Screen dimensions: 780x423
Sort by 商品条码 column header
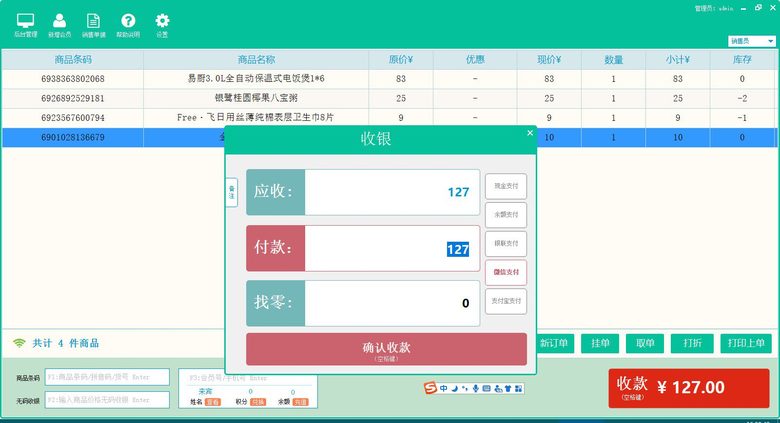coord(73,60)
